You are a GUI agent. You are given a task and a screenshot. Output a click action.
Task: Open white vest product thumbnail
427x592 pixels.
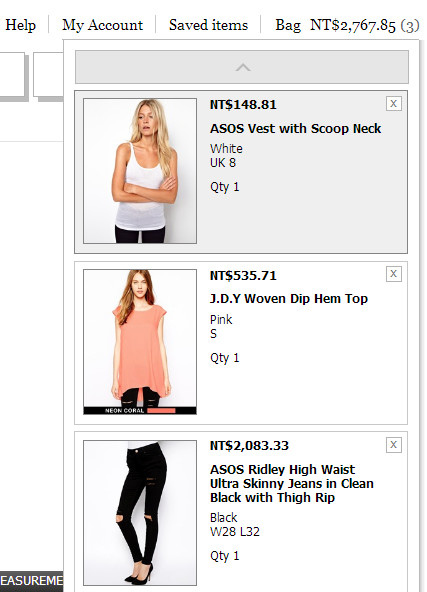140,171
